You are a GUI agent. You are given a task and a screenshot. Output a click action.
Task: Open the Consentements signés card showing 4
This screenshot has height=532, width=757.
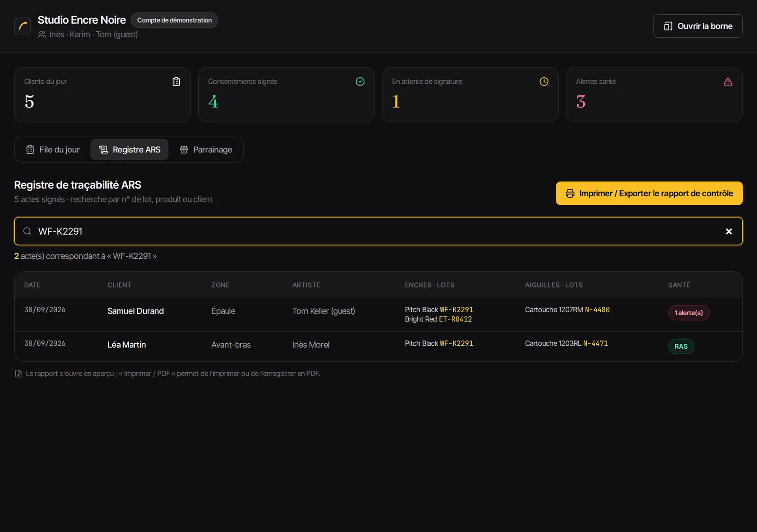pyautogui.click(x=286, y=95)
